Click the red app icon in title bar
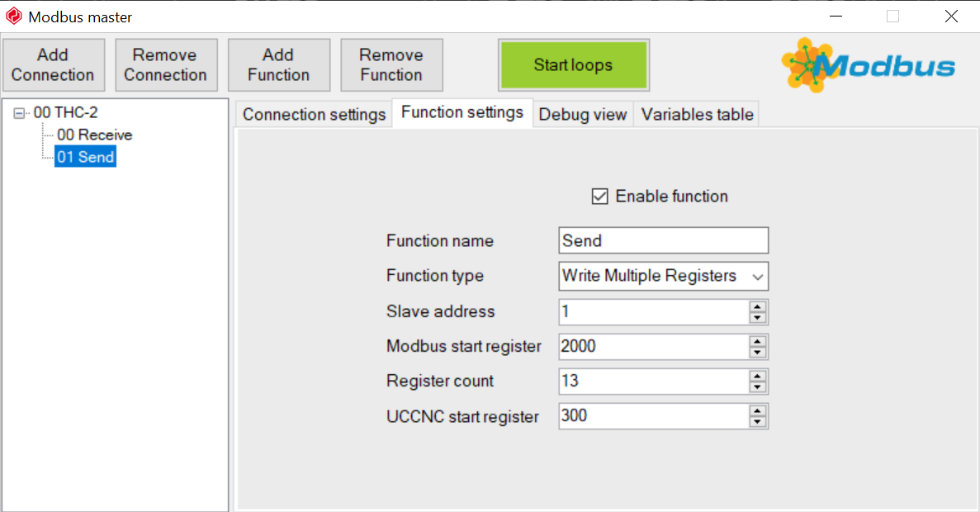 pyautogui.click(x=14, y=17)
